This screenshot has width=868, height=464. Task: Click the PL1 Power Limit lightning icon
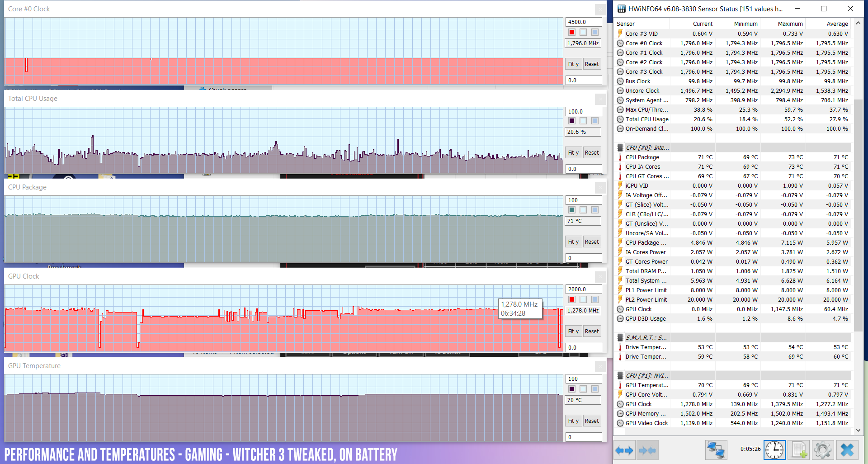[620, 290]
